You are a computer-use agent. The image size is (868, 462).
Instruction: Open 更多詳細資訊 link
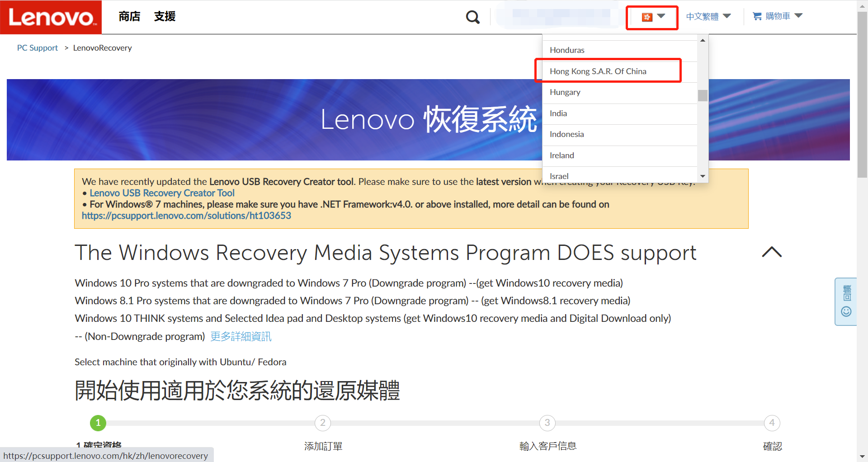pos(241,336)
